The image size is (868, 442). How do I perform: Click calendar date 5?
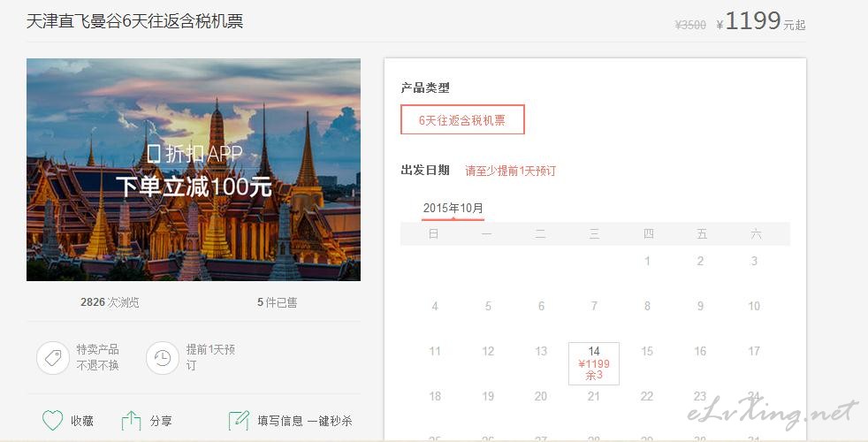pyautogui.click(x=488, y=306)
